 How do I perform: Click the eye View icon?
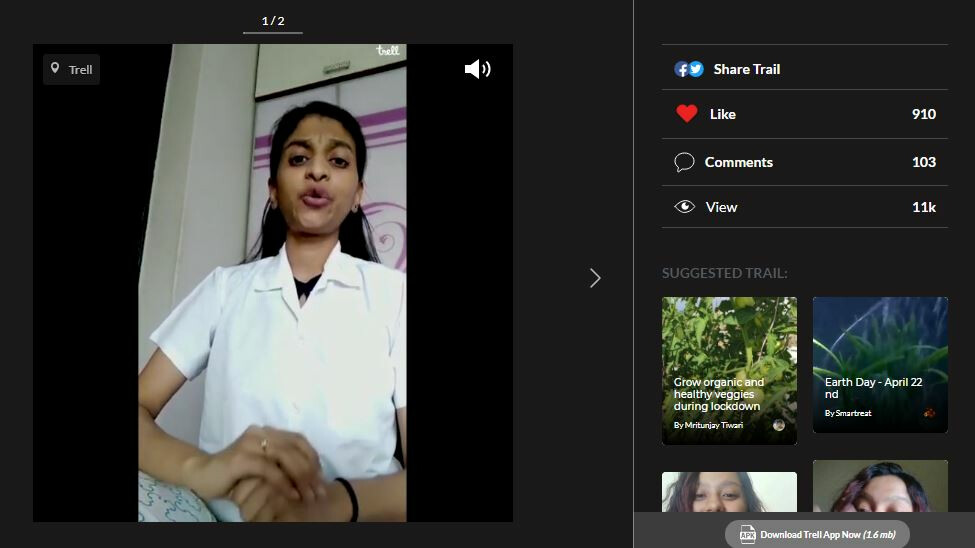coord(684,207)
